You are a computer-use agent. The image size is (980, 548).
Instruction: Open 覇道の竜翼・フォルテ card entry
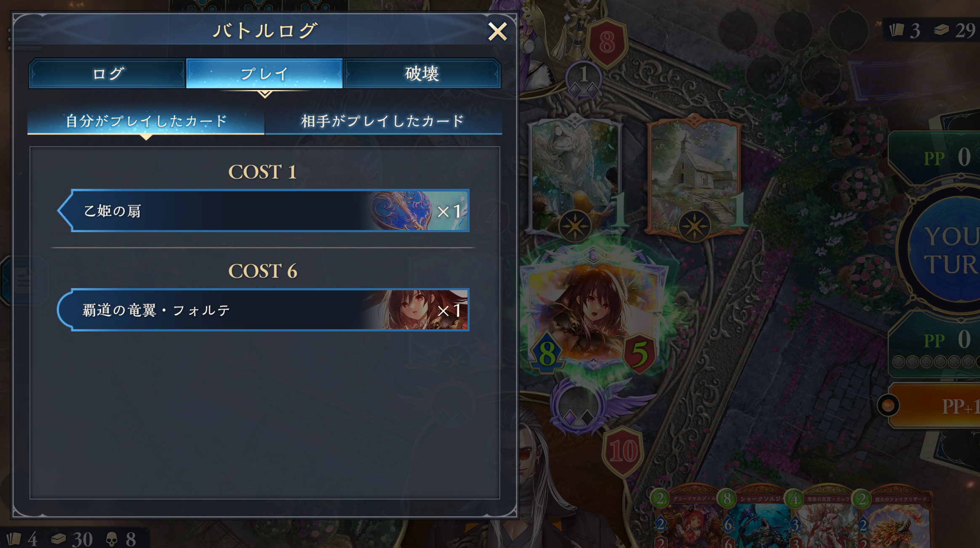[263, 310]
